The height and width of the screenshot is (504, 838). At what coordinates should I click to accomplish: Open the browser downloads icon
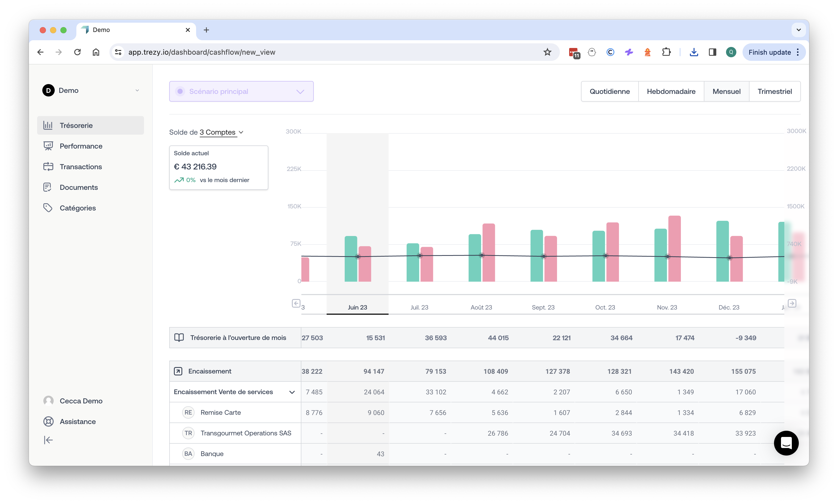(694, 52)
